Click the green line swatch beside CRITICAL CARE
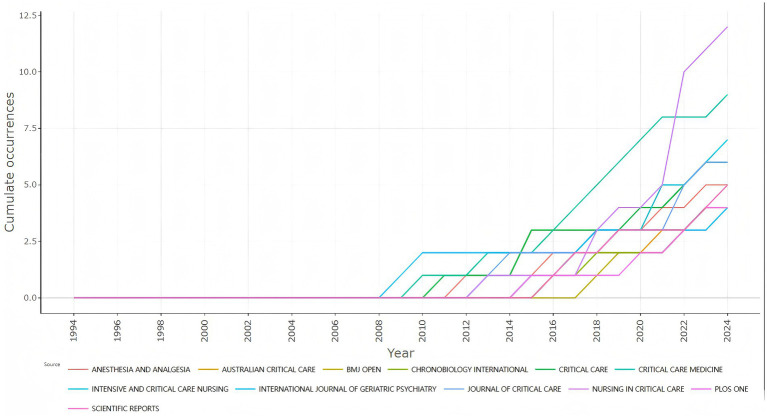 (x=545, y=370)
